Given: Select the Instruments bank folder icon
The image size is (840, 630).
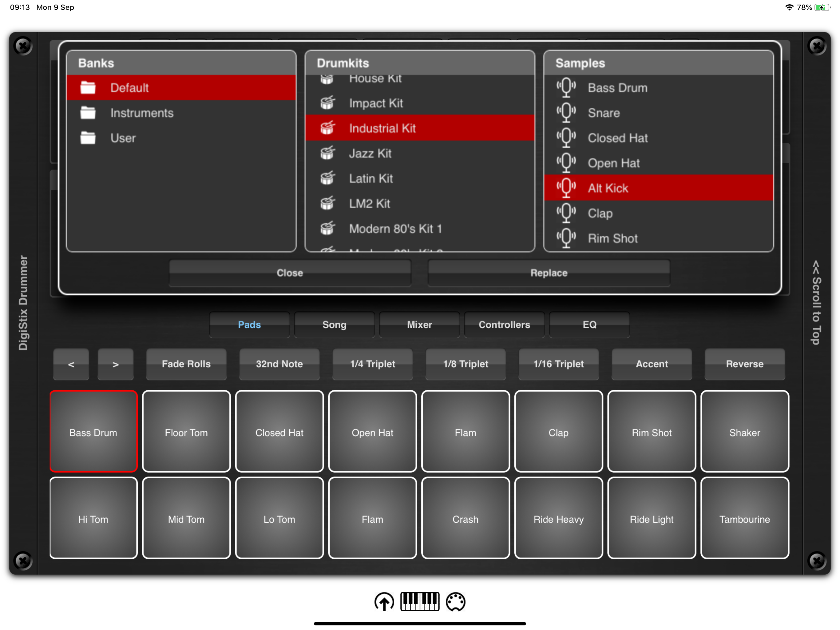Looking at the screenshot, I should pos(88,113).
